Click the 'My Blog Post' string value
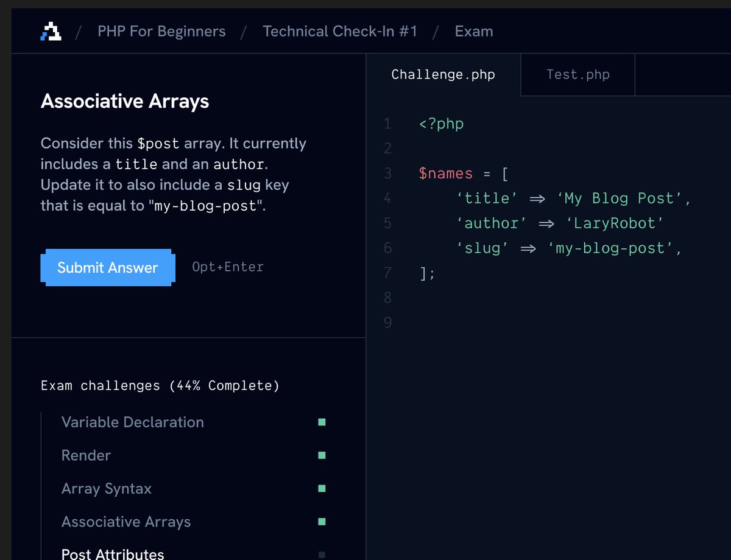This screenshot has height=560, width=731. click(620, 198)
